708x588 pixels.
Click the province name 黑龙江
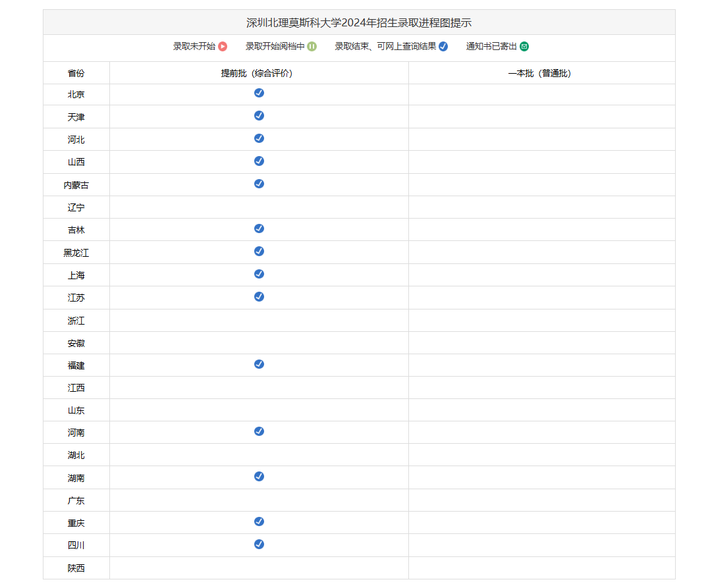click(x=76, y=253)
